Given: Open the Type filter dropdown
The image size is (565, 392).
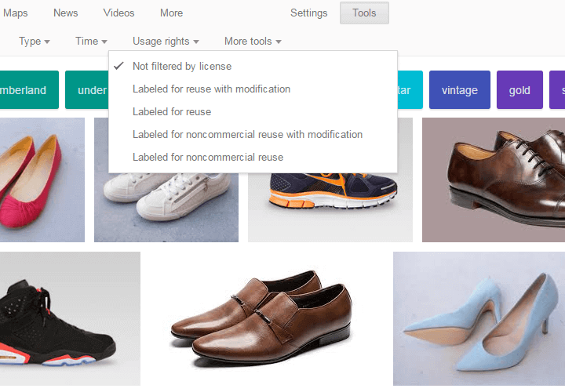Looking at the screenshot, I should tap(34, 42).
